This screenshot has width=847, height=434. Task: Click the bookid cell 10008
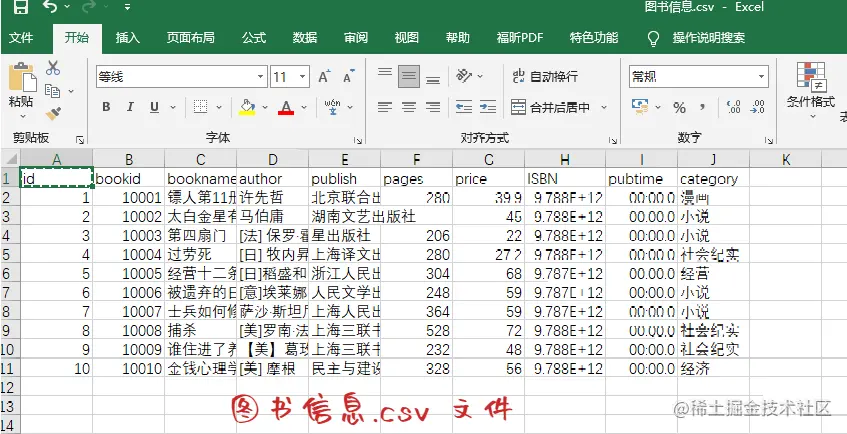coord(129,330)
